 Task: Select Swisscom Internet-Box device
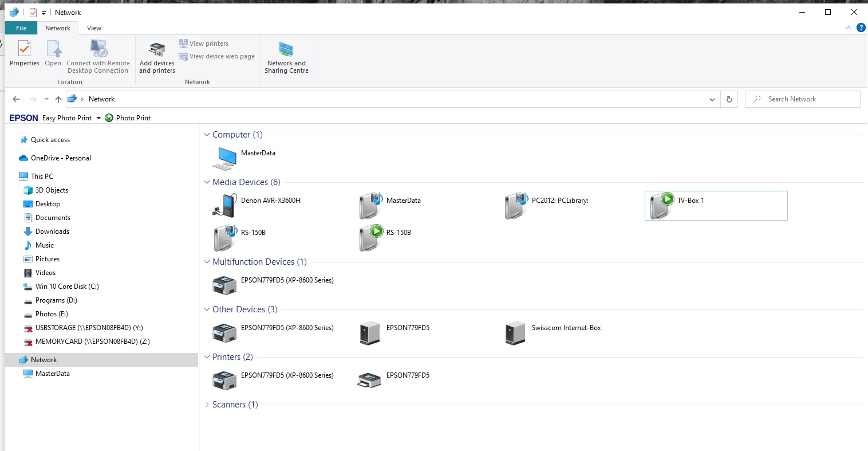click(553, 332)
